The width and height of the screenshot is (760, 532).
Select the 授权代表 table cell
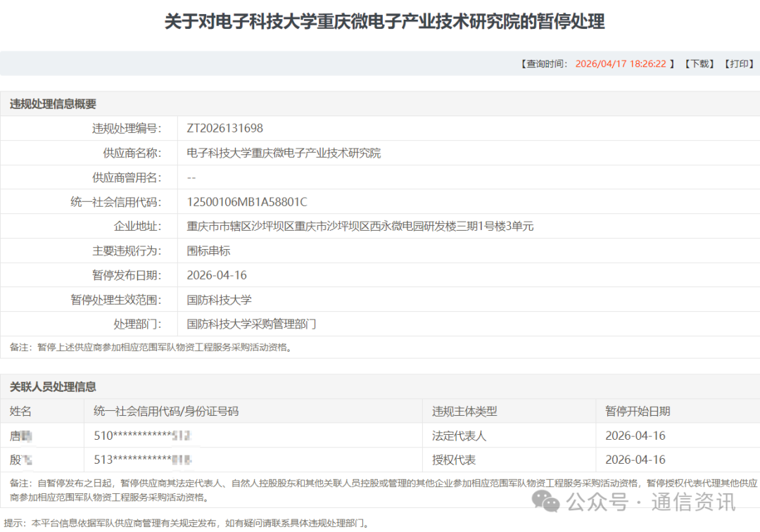[453, 460]
